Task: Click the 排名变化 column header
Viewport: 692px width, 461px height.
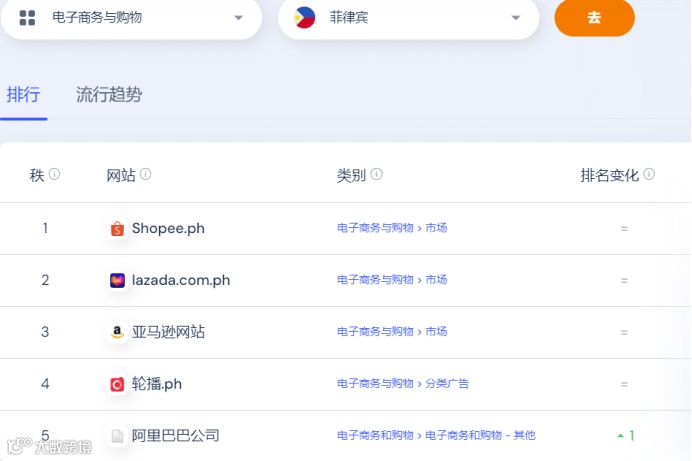Action: point(609,175)
